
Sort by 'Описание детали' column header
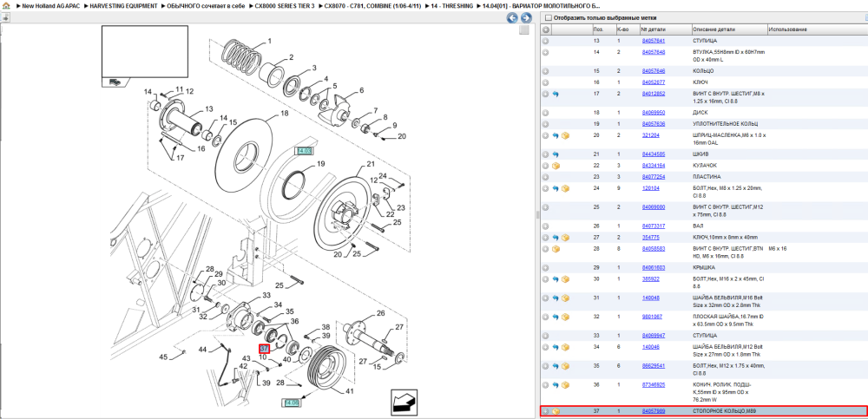pyautogui.click(x=729, y=29)
